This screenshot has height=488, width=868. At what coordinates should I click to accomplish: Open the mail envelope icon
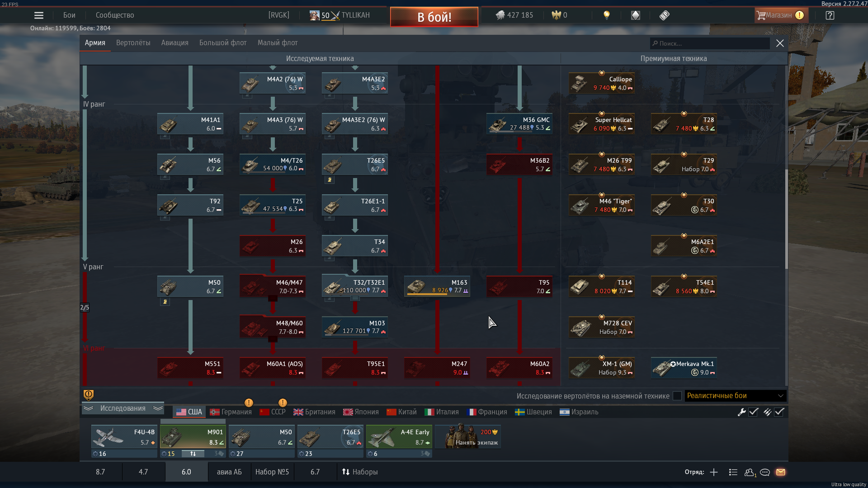781,472
